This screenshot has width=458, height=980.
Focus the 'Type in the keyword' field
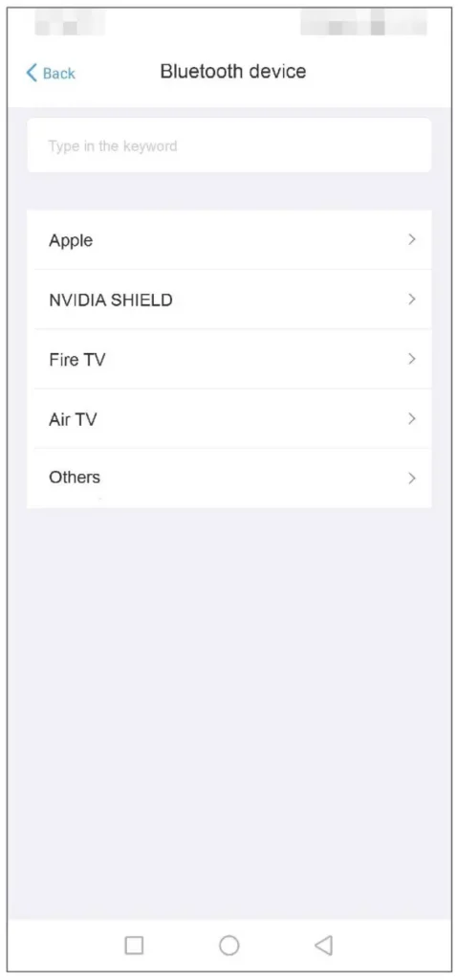tap(229, 145)
